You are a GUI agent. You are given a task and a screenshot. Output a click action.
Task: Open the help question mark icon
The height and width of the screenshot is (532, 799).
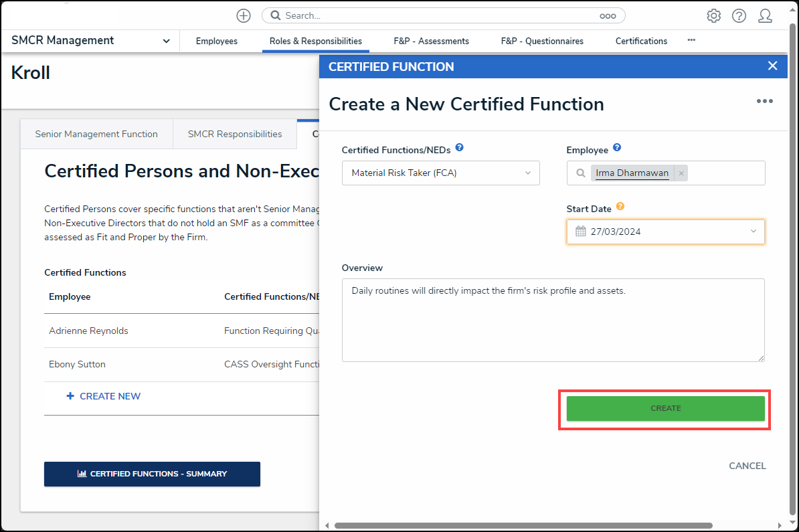739,15
